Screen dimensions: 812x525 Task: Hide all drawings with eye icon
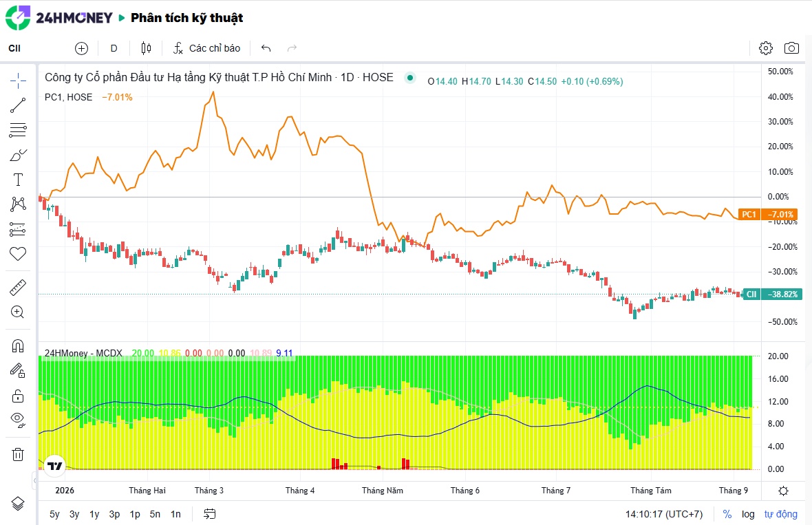(18, 419)
